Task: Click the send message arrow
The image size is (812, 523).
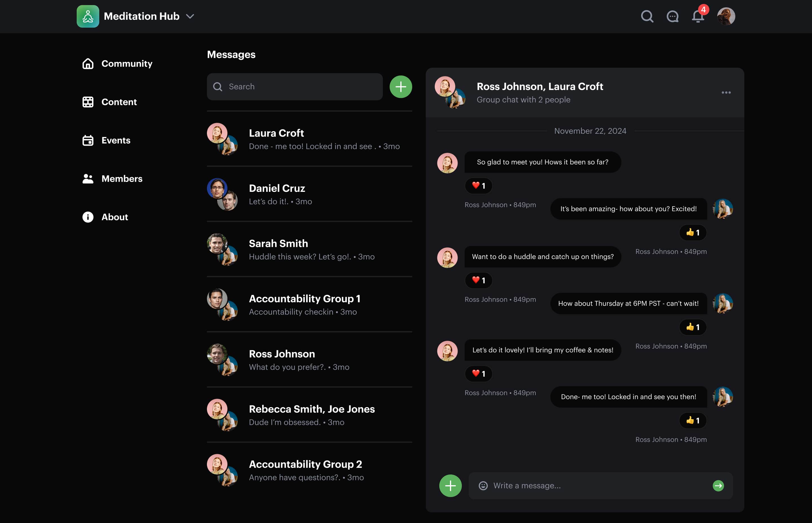Action: click(718, 486)
